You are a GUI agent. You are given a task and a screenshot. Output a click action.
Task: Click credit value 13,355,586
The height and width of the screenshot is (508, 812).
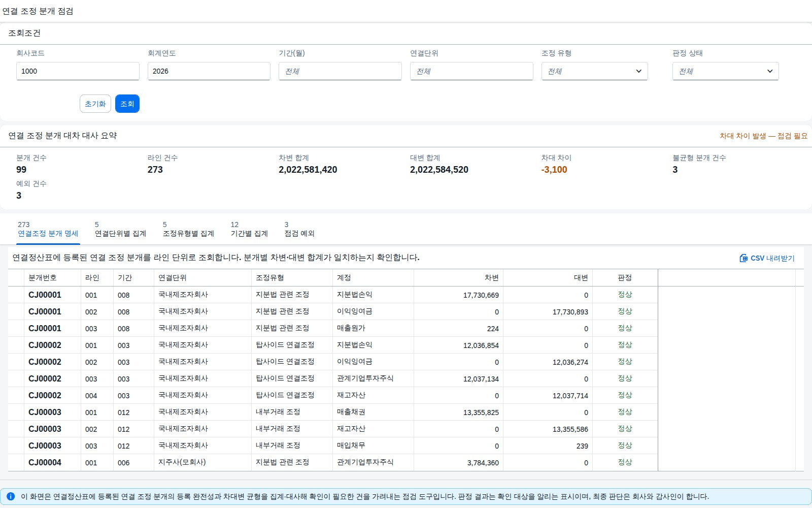click(570, 429)
